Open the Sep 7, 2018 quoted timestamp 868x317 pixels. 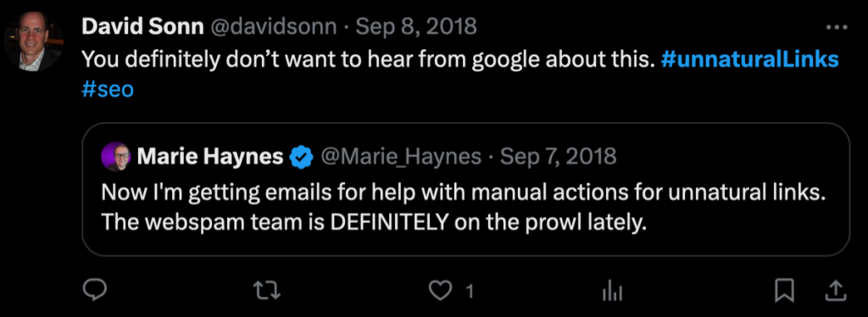(558, 157)
